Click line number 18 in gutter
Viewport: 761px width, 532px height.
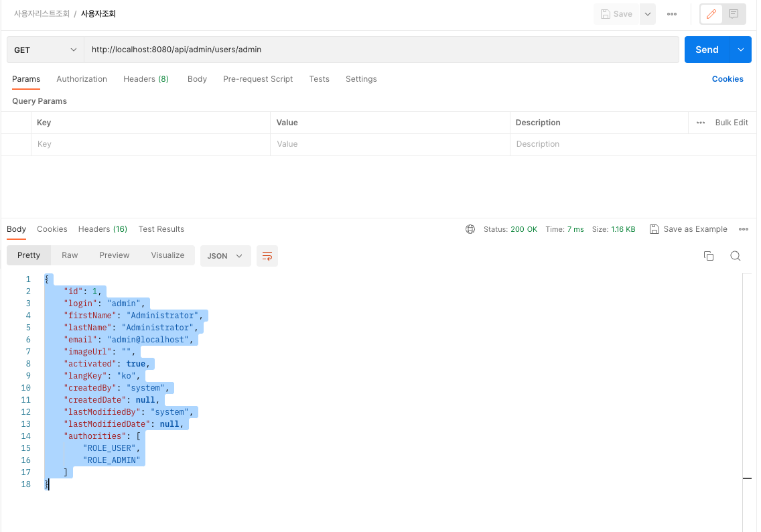25,484
